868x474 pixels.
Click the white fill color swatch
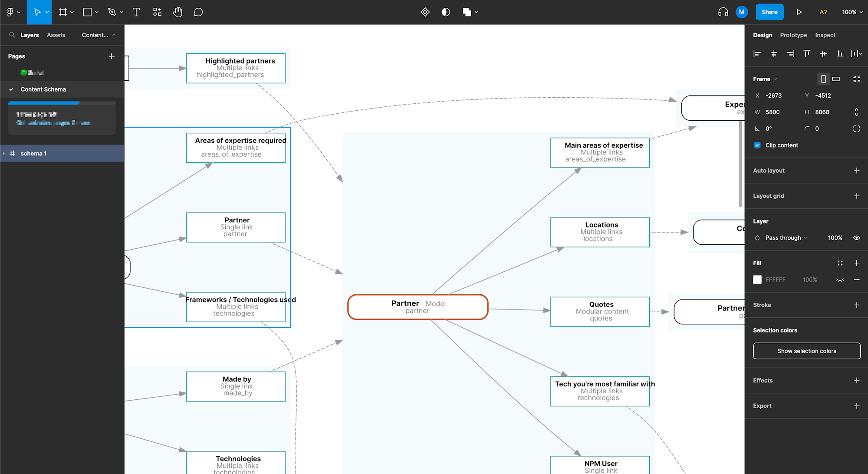757,280
